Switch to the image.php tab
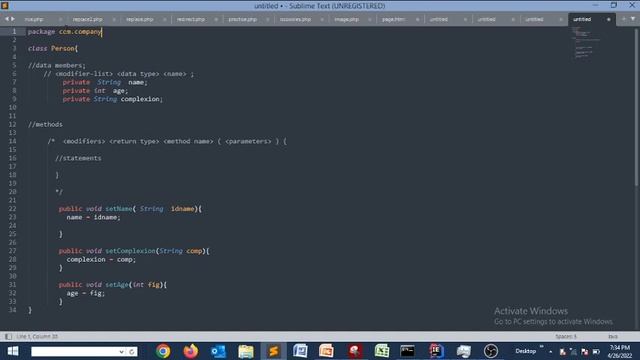 346,19
